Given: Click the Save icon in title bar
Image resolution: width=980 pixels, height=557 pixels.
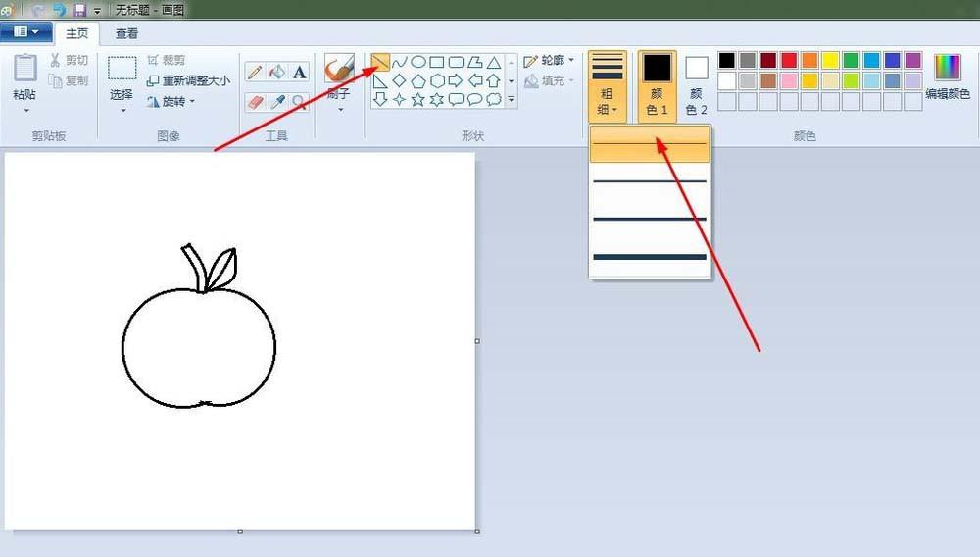Looking at the screenshot, I should pyautogui.click(x=80, y=10).
